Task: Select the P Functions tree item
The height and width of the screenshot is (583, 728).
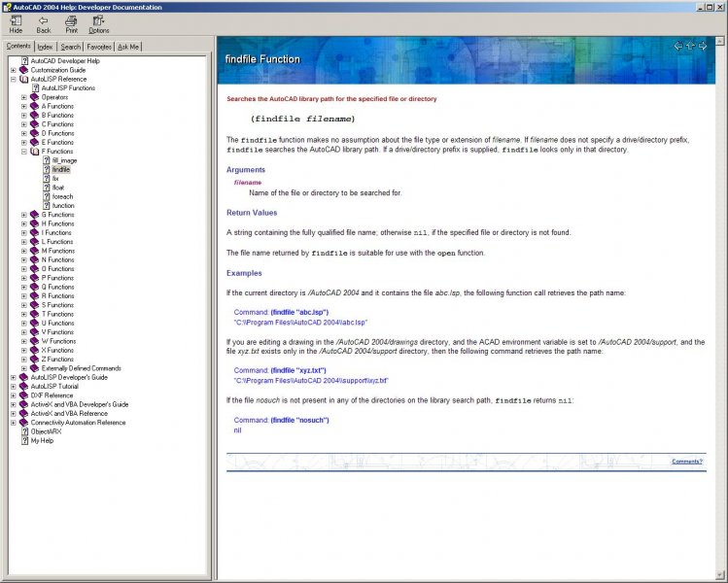Action: coord(57,278)
